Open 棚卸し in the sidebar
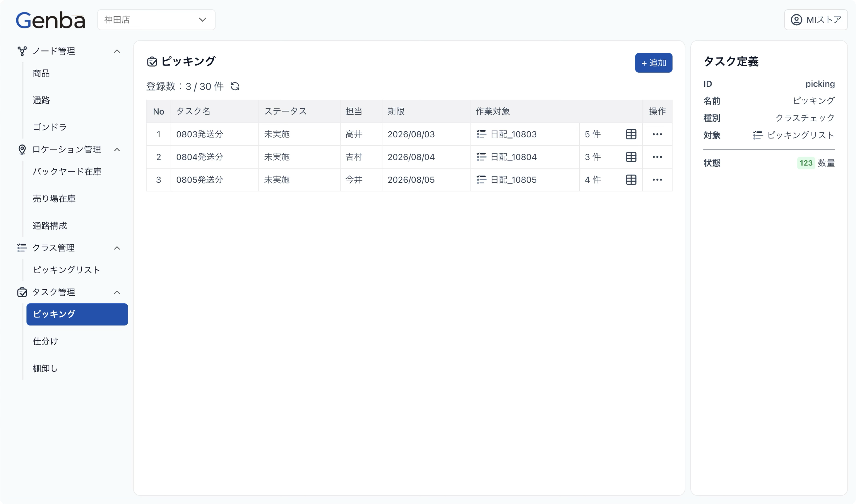856x504 pixels. (x=77, y=368)
